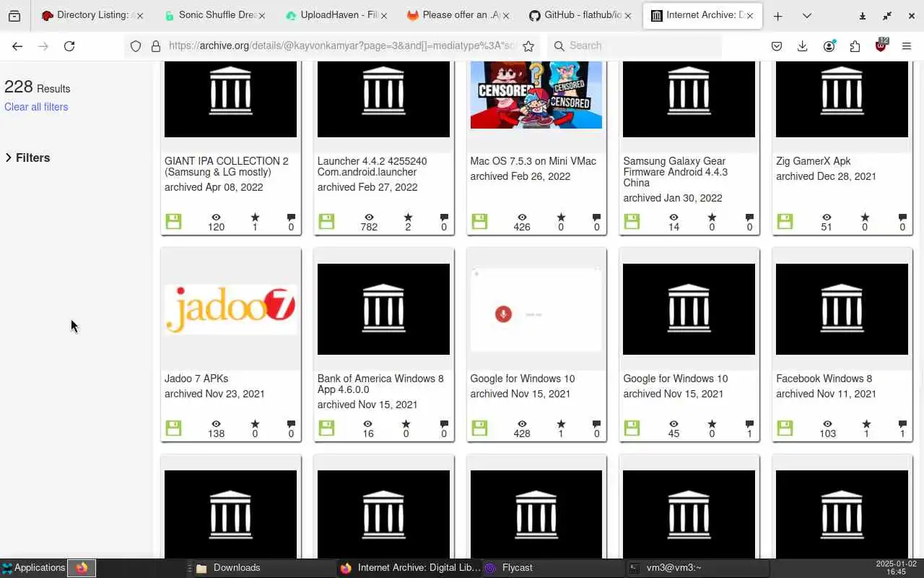Open the Mac OS 7.5.3 on Mini VMac thumbnail
The image size is (924, 578).
(x=536, y=95)
